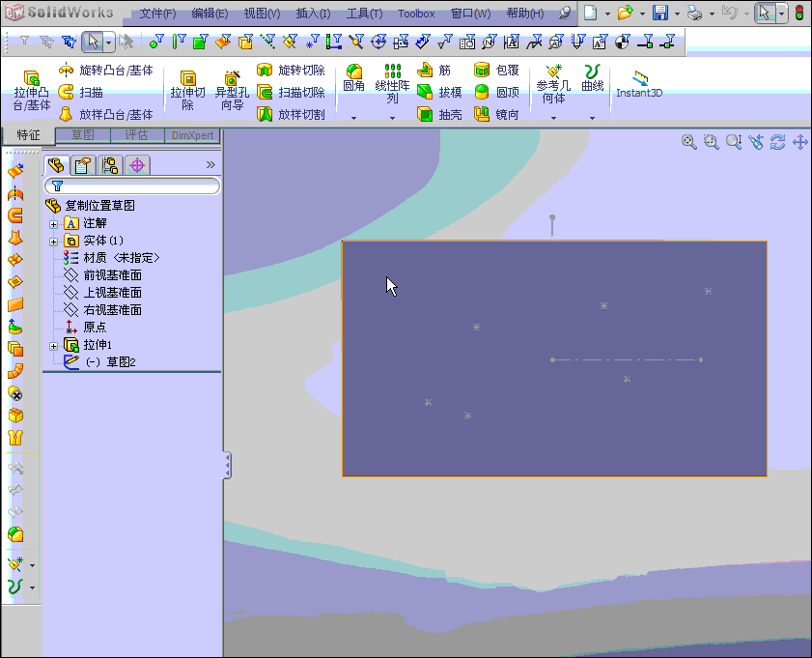Select 上视基准面 in the feature tree
Image resolution: width=812 pixels, height=658 pixels.
(102, 292)
